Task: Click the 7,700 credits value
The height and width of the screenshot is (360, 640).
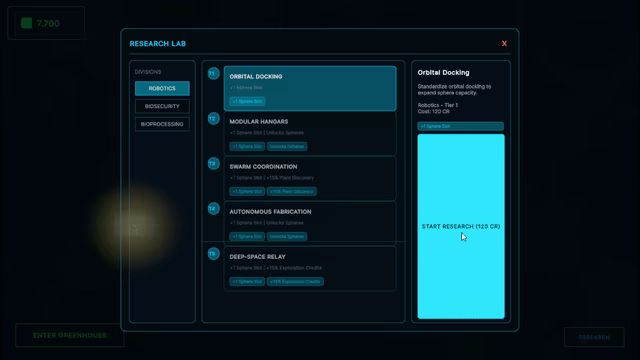Action: [48, 23]
